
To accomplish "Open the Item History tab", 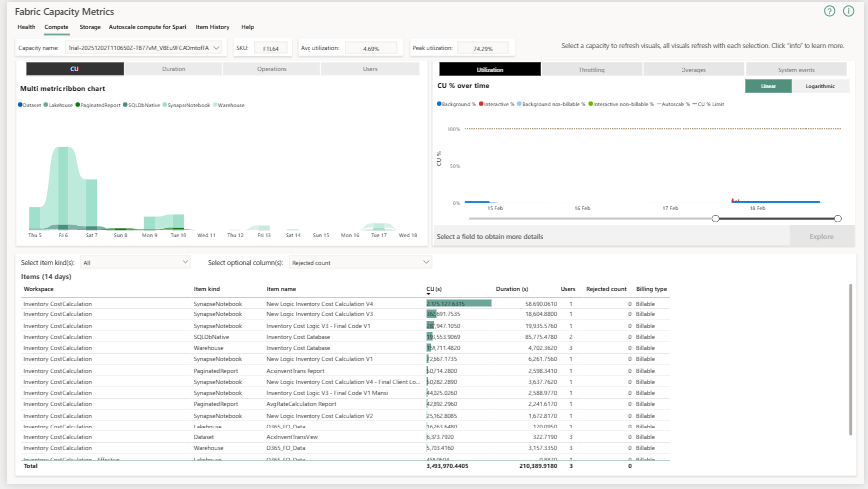I will [212, 27].
